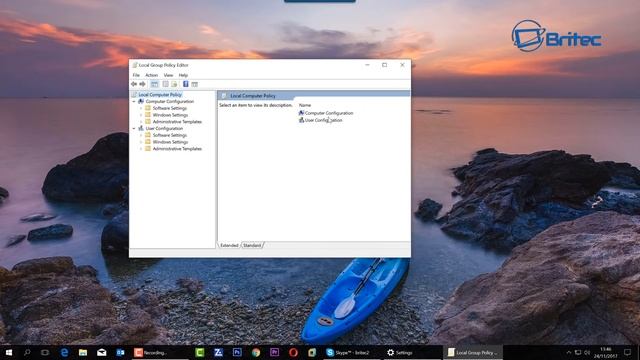The height and width of the screenshot is (360, 640).
Task: Open File Explorer from the taskbar
Action: click(x=83, y=352)
